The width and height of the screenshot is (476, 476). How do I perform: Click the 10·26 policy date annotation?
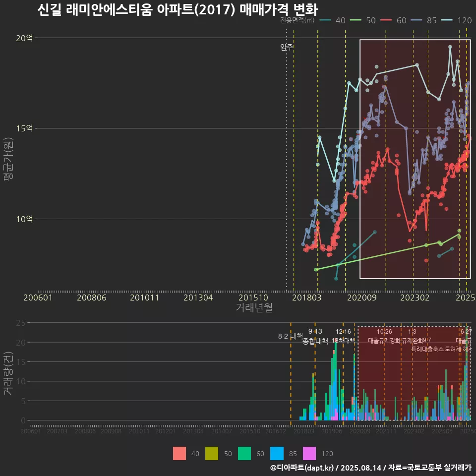(384, 332)
